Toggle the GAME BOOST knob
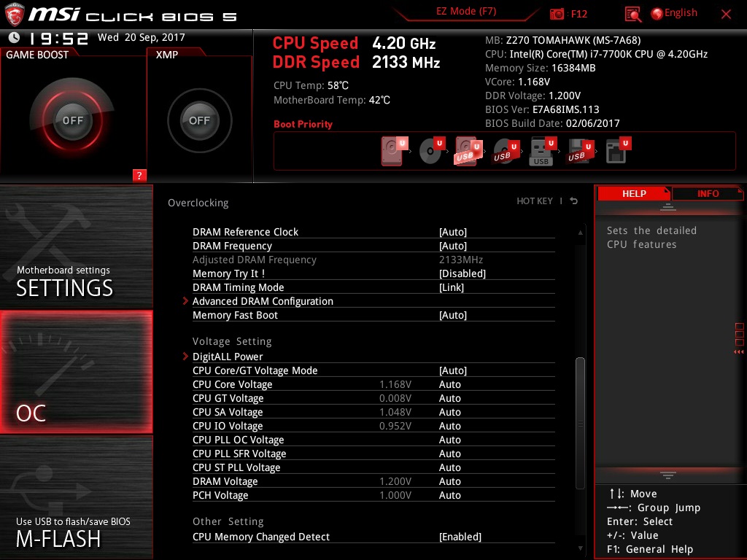747x560 pixels. coord(72,120)
